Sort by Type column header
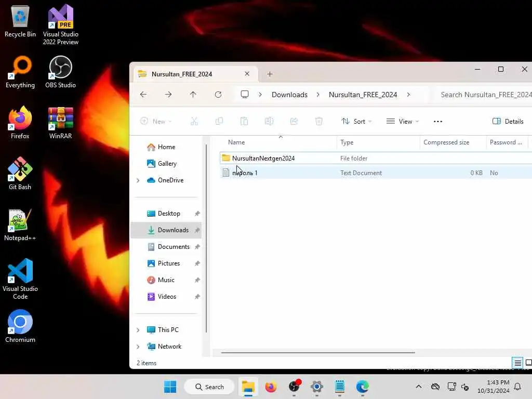 [378, 142]
